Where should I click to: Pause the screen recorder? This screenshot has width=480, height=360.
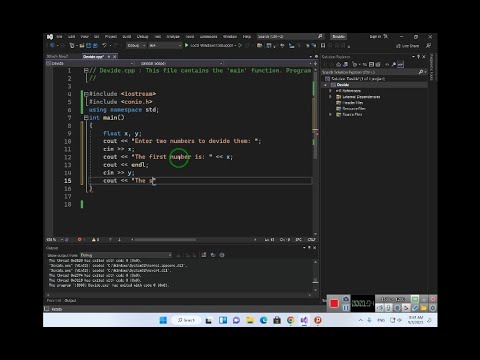pyautogui.click(x=346, y=308)
